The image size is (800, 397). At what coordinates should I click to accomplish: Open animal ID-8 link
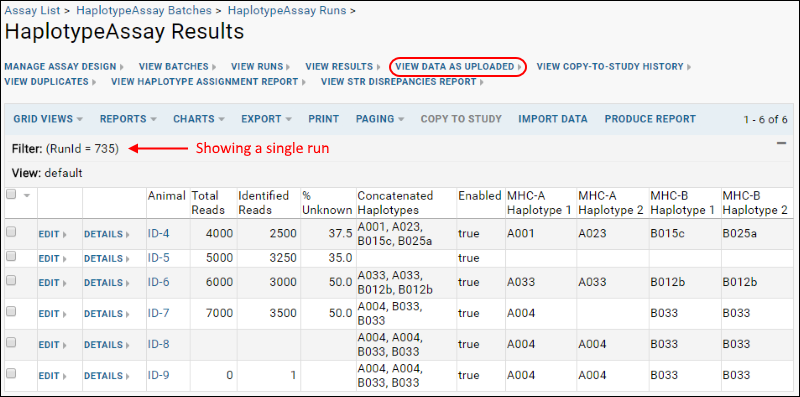click(158, 344)
